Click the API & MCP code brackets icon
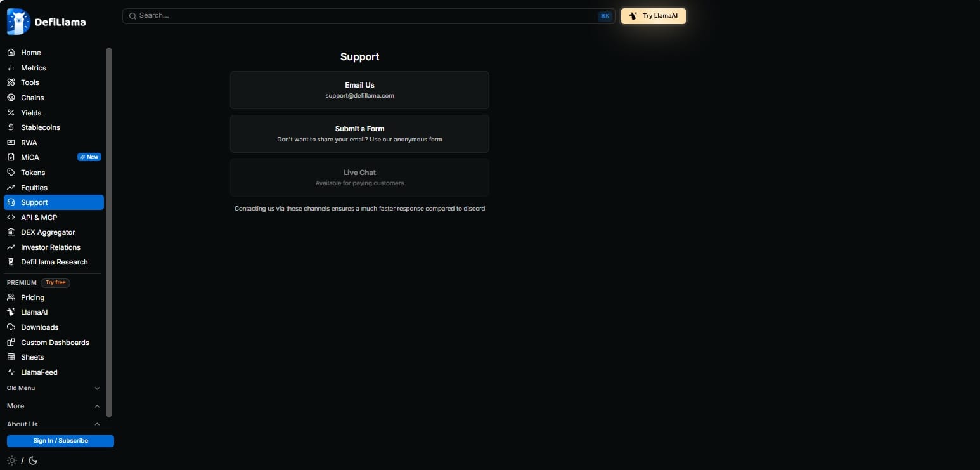This screenshot has width=980, height=470. click(x=11, y=218)
